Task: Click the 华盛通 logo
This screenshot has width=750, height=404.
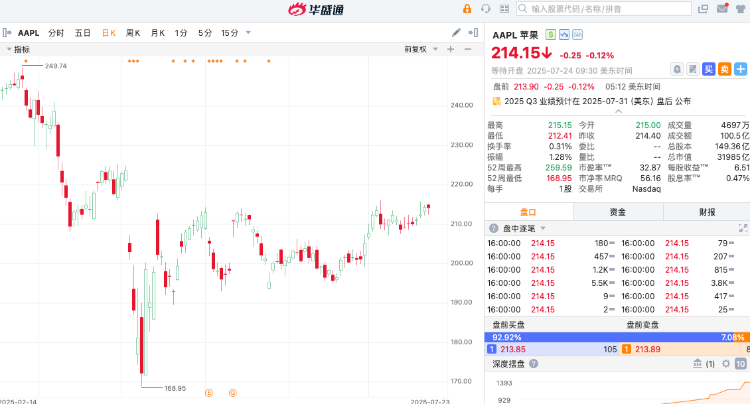Action: point(316,9)
